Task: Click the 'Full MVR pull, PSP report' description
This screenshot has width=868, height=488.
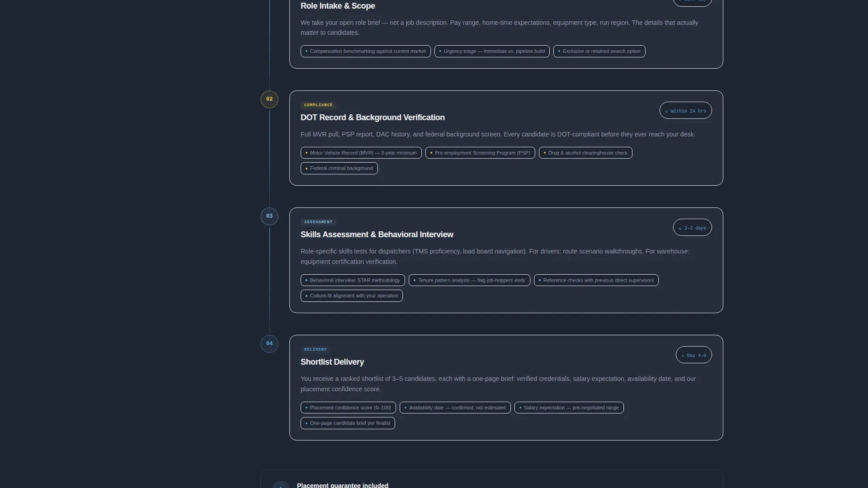Action: pos(498,135)
